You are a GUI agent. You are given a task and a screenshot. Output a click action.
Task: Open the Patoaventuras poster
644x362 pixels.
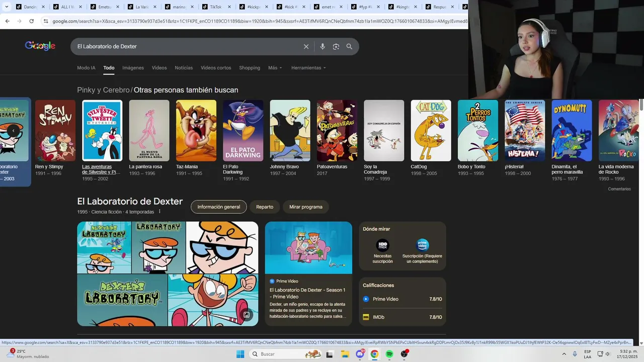tap(337, 131)
